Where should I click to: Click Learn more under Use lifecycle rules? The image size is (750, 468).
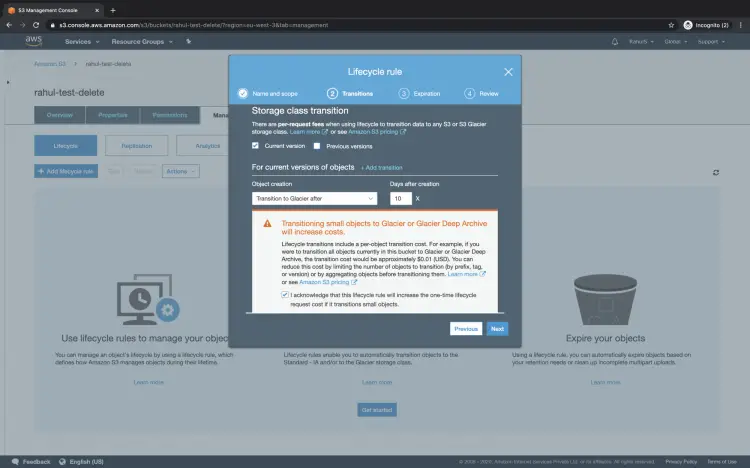[x=148, y=382]
